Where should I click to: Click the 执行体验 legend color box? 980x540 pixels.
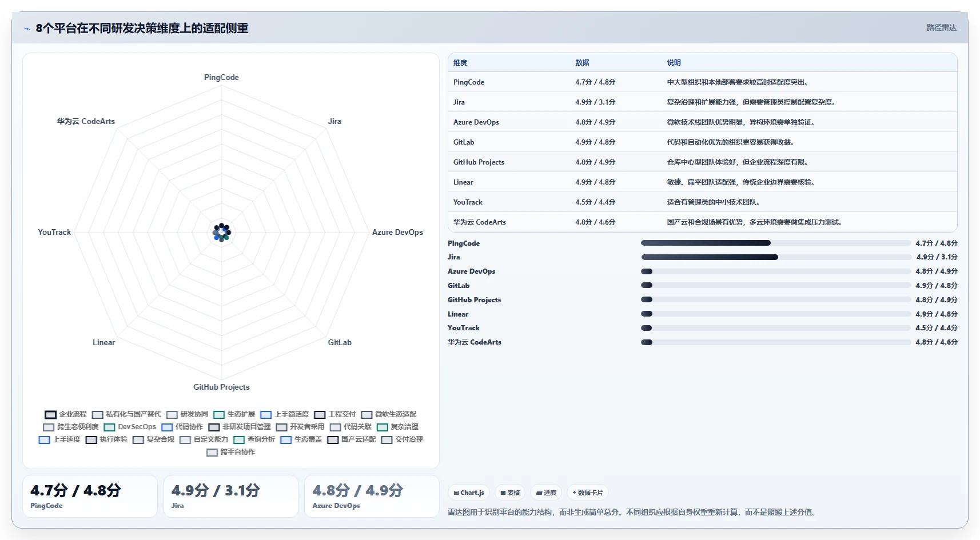point(91,440)
